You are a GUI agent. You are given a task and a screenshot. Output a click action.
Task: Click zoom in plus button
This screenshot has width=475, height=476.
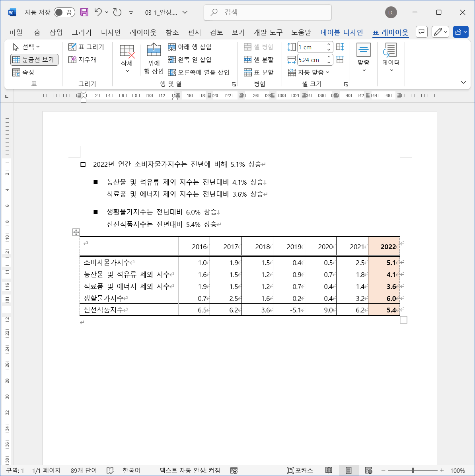[x=442, y=470]
